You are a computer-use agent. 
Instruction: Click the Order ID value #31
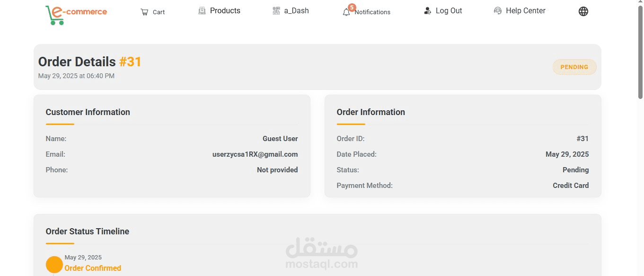coord(582,139)
